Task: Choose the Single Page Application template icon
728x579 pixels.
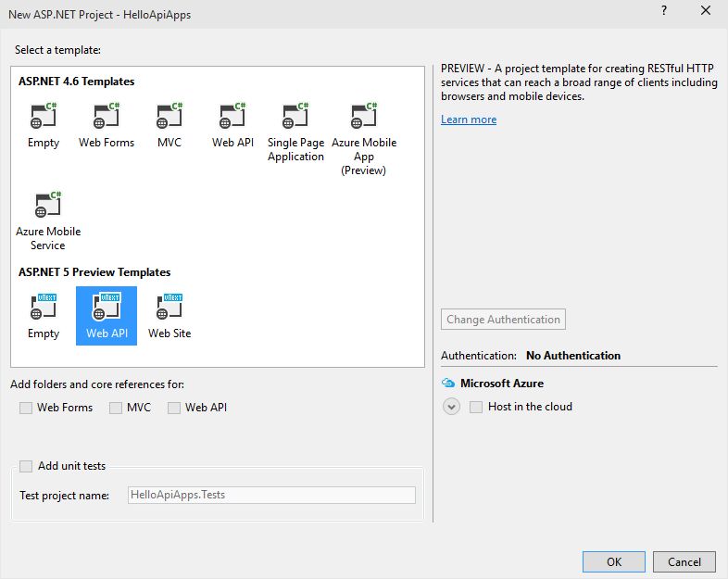Action: pyautogui.click(x=295, y=116)
